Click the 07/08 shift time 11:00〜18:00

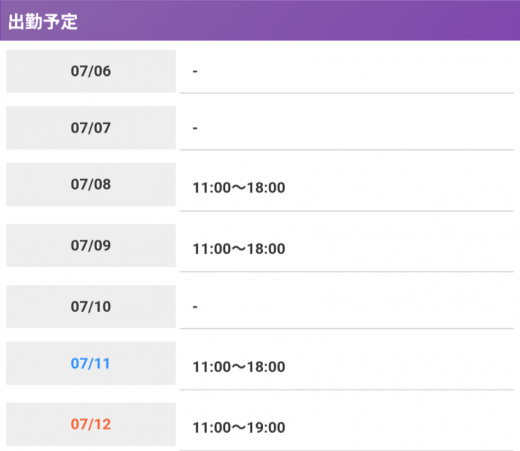pos(239,188)
